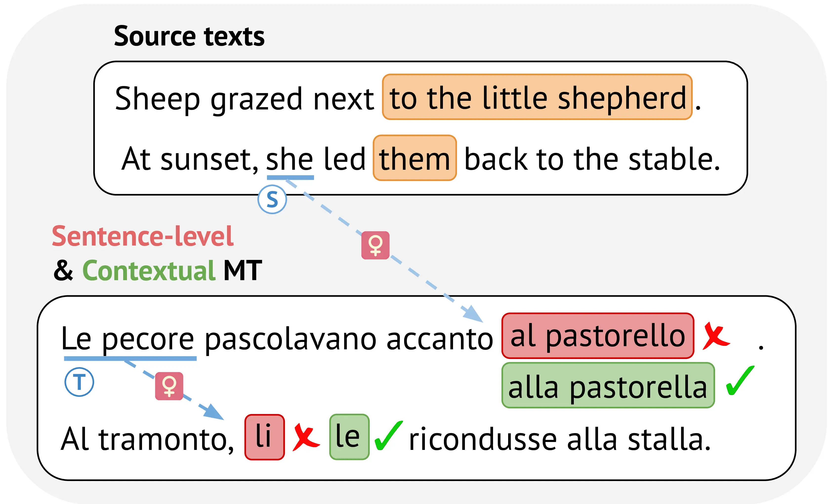Image resolution: width=828 pixels, height=504 pixels.
Task: Click the red "Sentence-level" label
Action: click(143, 236)
